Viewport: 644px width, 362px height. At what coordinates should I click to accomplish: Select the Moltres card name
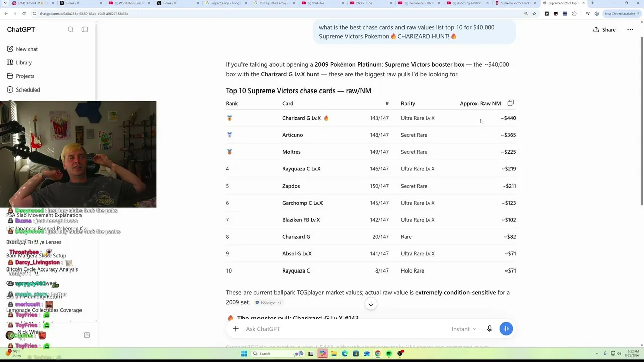291,152
